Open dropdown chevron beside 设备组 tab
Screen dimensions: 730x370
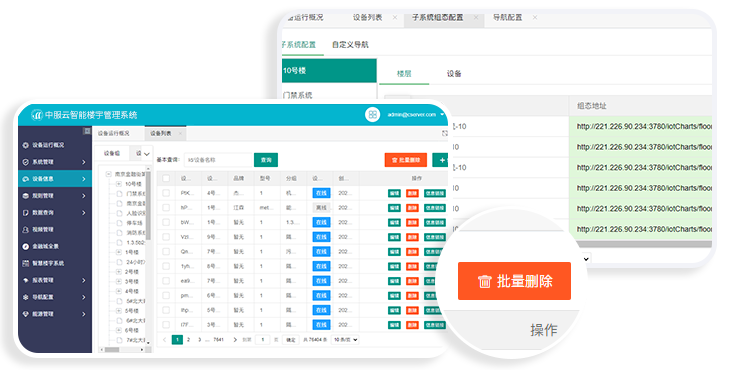pyautogui.click(x=147, y=154)
